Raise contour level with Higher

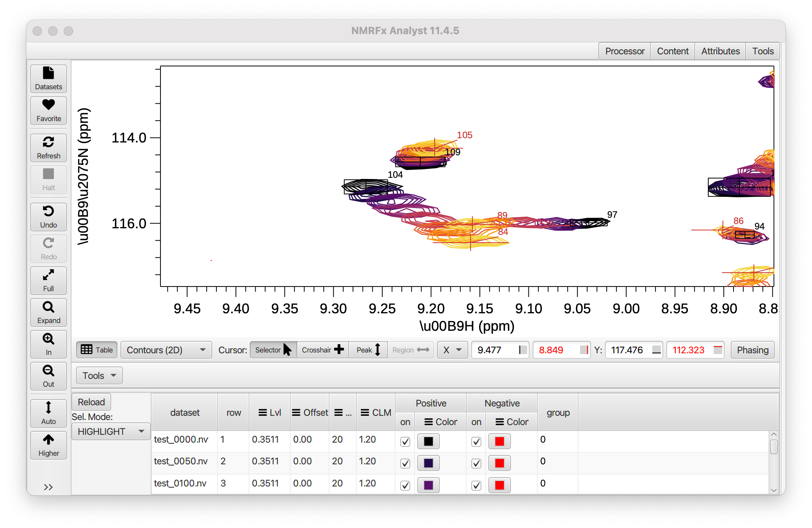[x=49, y=445]
